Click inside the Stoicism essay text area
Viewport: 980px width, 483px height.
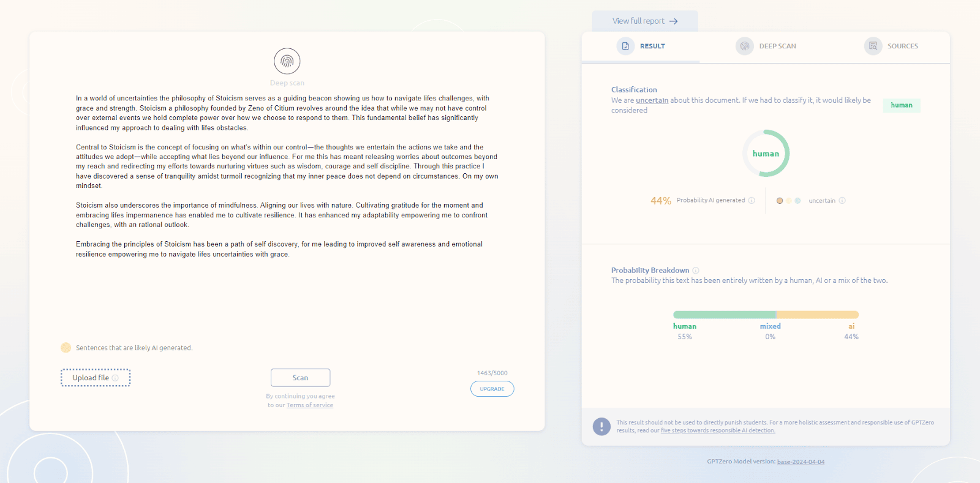point(287,176)
